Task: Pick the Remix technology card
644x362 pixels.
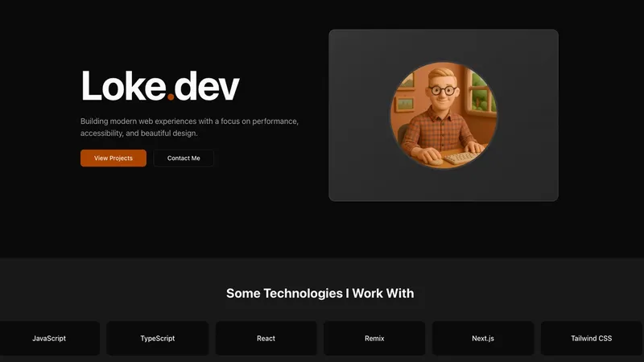Action: point(374,338)
